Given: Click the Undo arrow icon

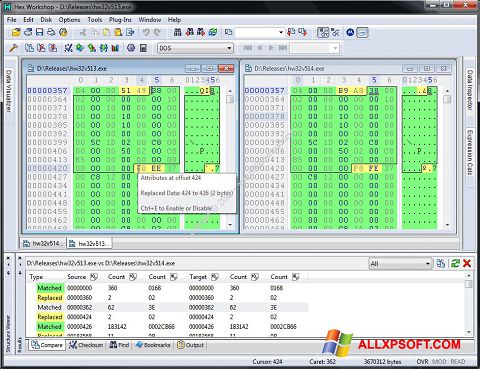Looking at the screenshot, I should pos(146,32).
